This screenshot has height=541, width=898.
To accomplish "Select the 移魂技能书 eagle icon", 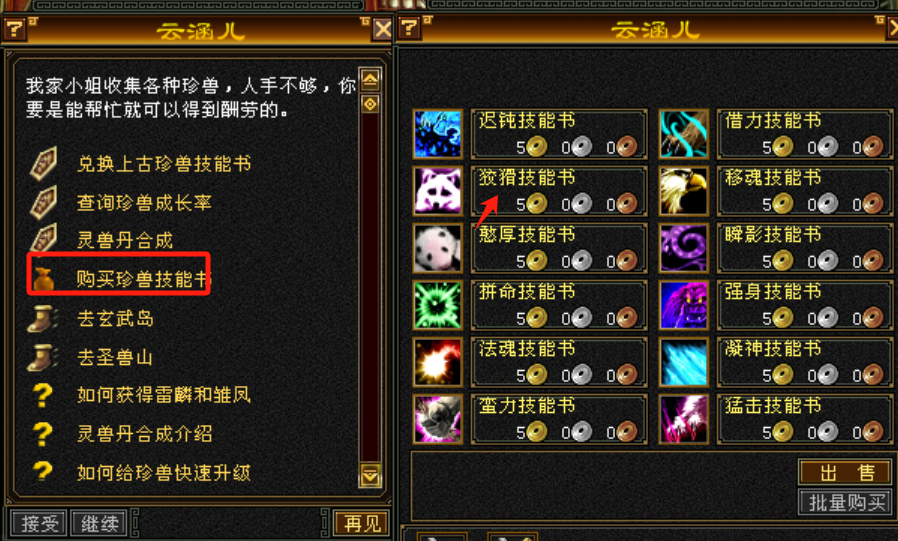I will tap(684, 191).
